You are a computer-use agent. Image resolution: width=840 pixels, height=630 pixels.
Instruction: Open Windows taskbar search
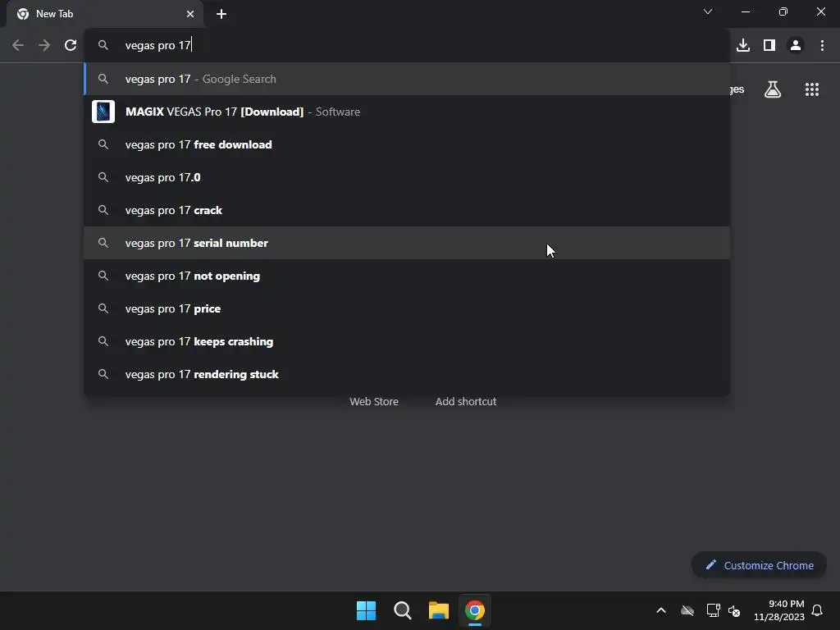402,610
